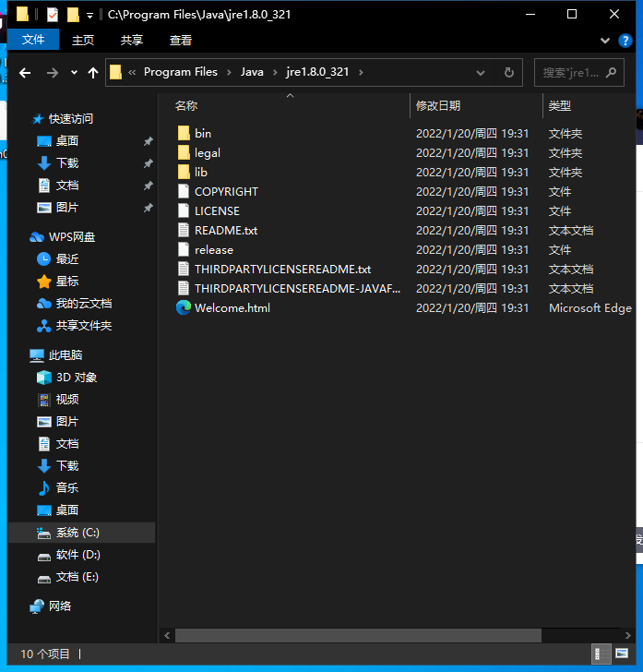The image size is (643, 672).
Task: Open pinned 文档 under quick access
Action: [66, 186]
